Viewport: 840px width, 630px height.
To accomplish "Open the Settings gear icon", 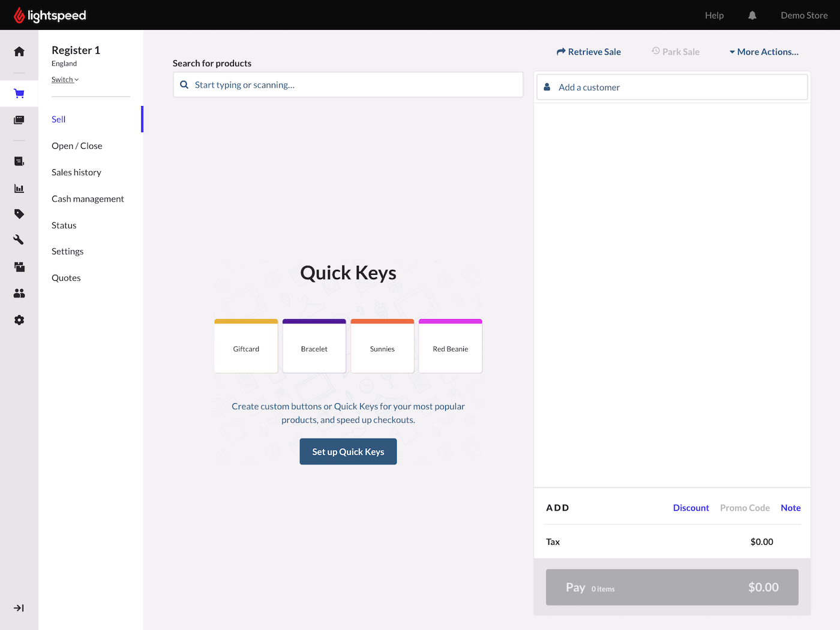I will pyautogui.click(x=19, y=320).
